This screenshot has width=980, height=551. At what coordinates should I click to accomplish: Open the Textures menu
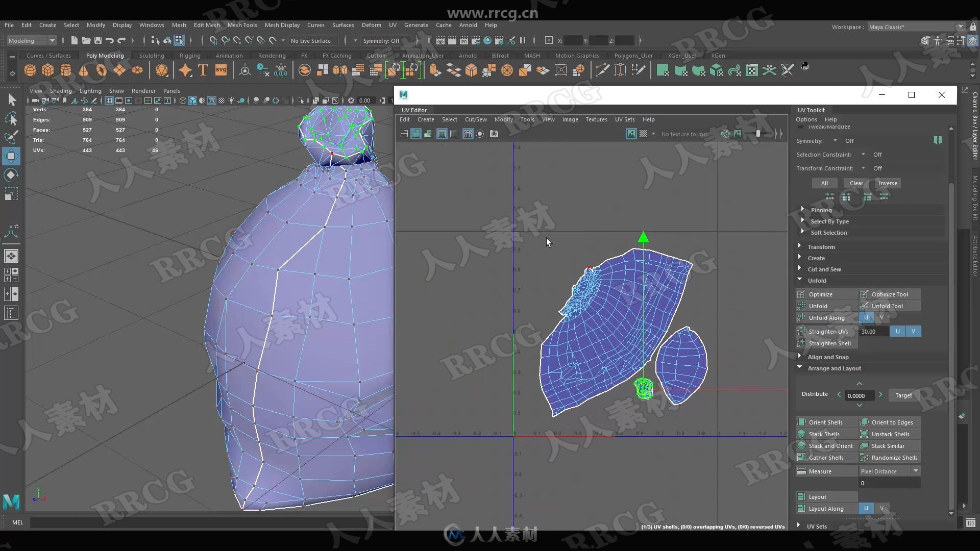tap(595, 119)
